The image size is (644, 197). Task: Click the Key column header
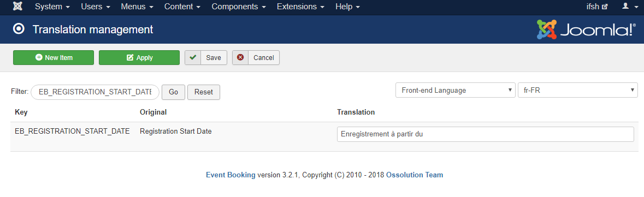click(21, 112)
